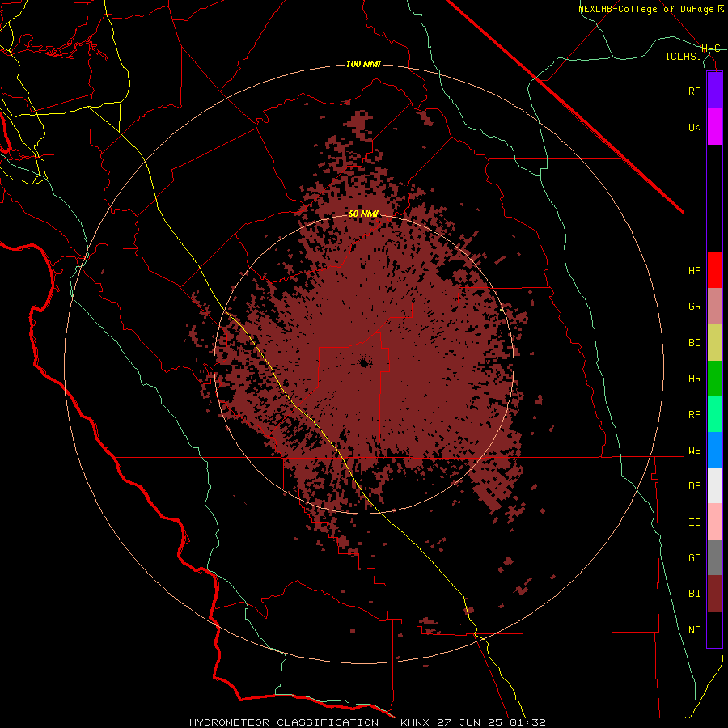Click the IC light pink legend swatch
728x728 pixels.
tap(714, 522)
